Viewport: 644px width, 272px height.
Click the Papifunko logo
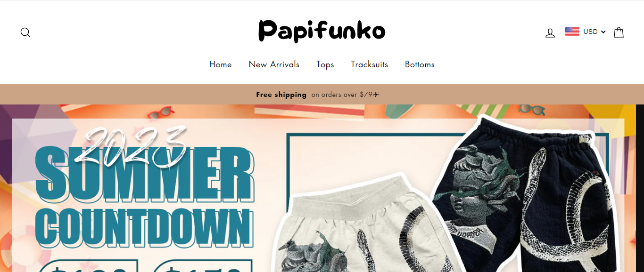tap(322, 31)
